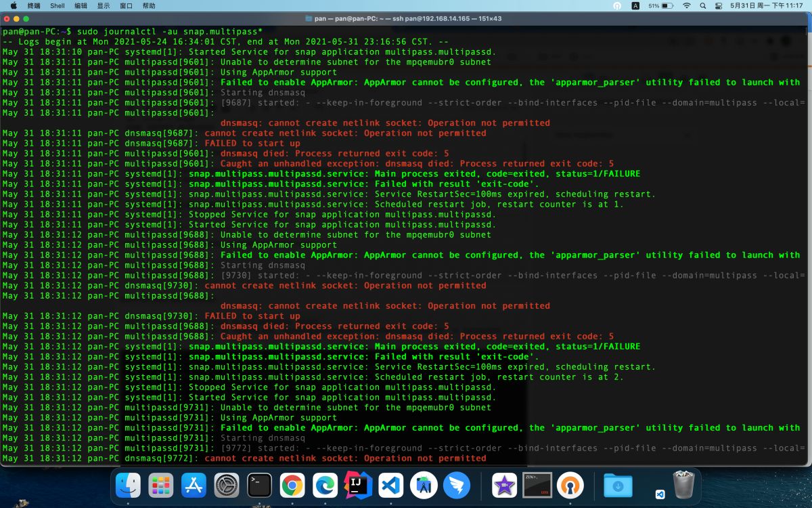Open System Preferences in the dock
Viewport: 812px width, 508px height.
pos(227,485)
